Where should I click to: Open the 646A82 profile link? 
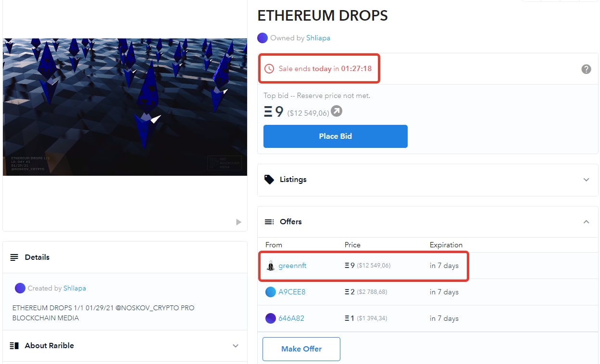pos(291,318)
